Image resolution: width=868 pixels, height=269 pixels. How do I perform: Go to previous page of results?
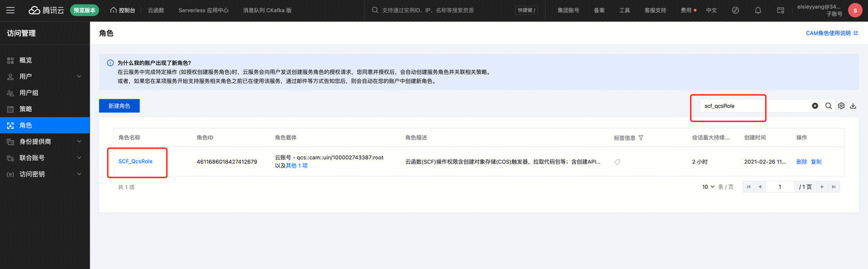pos(760,187)
